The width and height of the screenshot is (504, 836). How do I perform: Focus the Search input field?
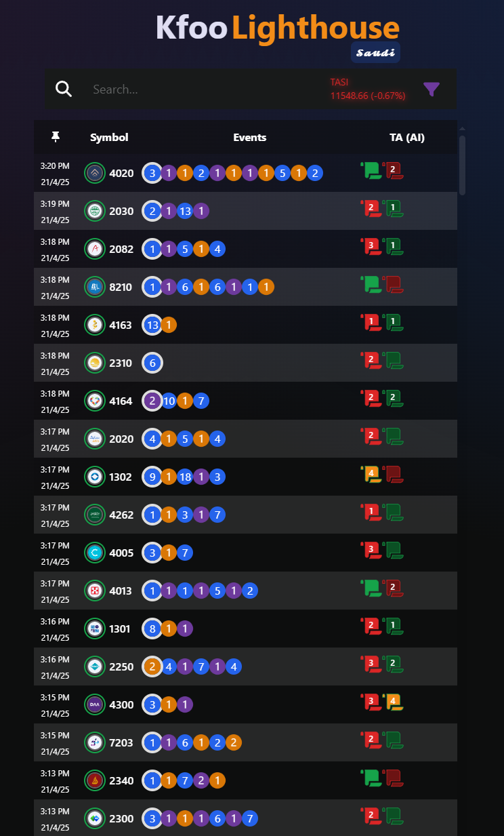tap(203, 89)
